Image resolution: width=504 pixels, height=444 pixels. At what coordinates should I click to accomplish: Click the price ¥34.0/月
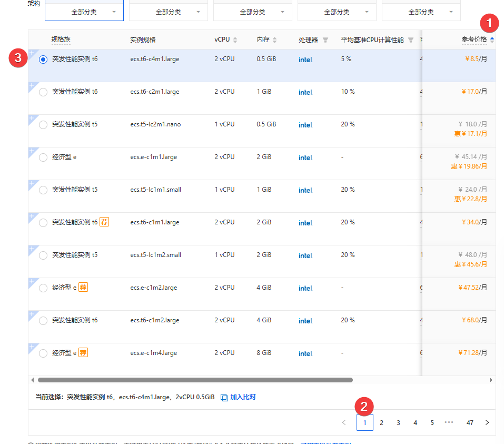475,222
